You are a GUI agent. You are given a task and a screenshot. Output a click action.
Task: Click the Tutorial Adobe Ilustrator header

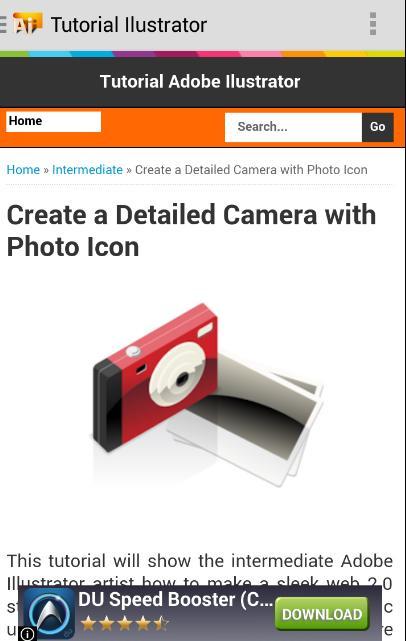[200, 82]
